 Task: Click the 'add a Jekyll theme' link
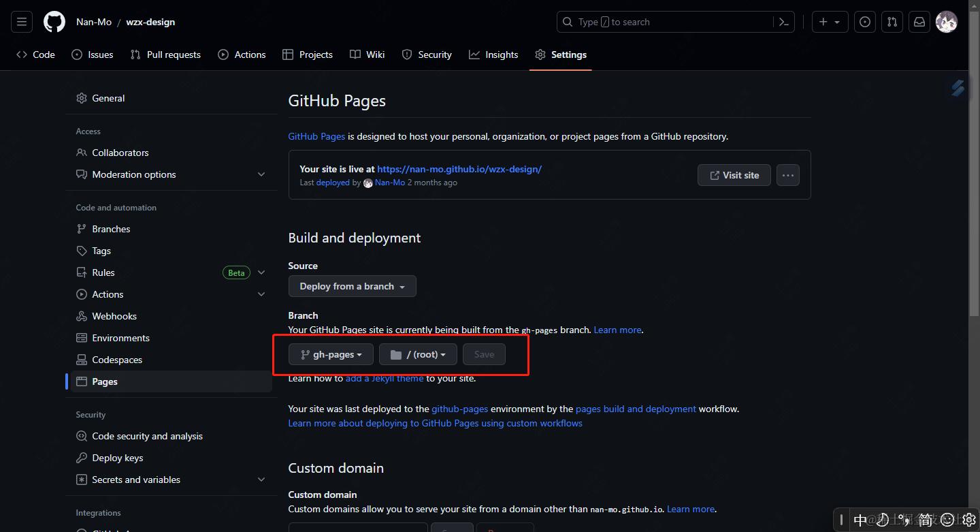coord(385,378)
